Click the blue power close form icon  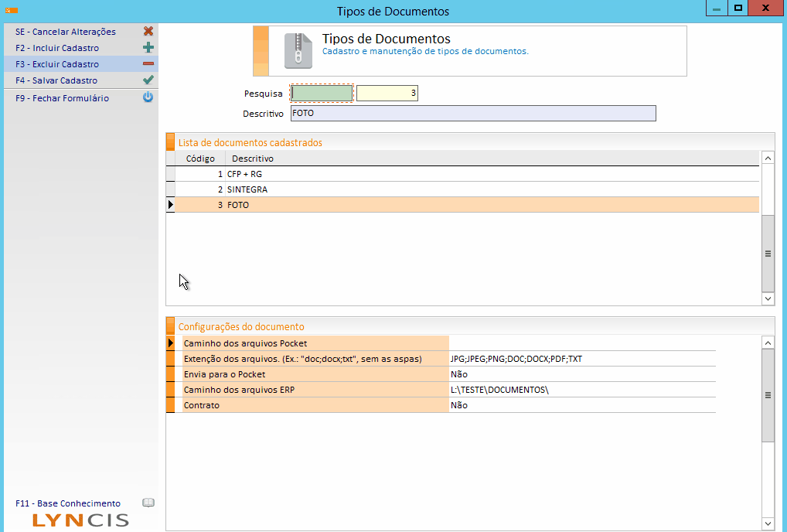click(148, 98)
